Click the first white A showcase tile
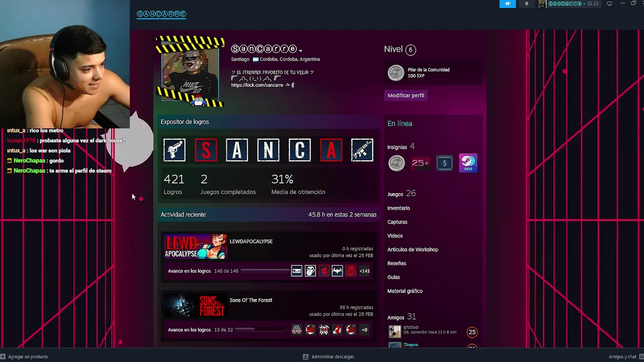The height and width of the screenshot is (362, 644). coord(237,150)
